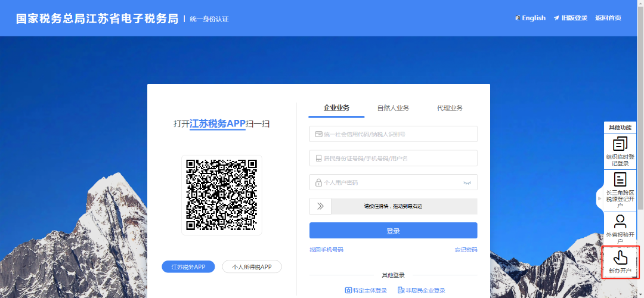The height and width of the screenshot is (298, 644).
Task: Open the 旧版登录 link
Action: [571, 18]
